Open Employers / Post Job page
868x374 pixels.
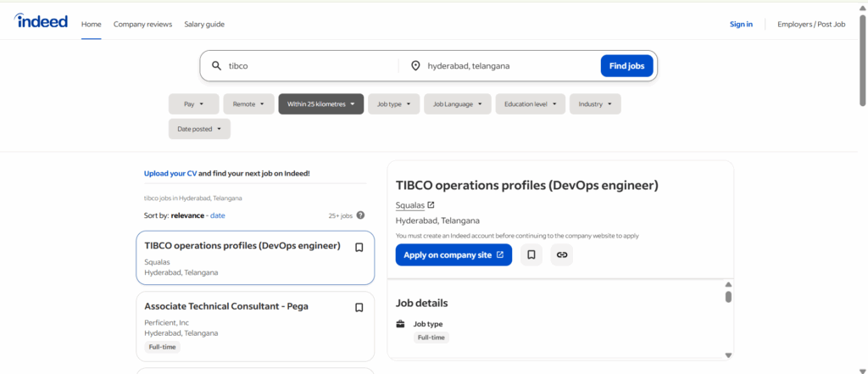[811, 25]
